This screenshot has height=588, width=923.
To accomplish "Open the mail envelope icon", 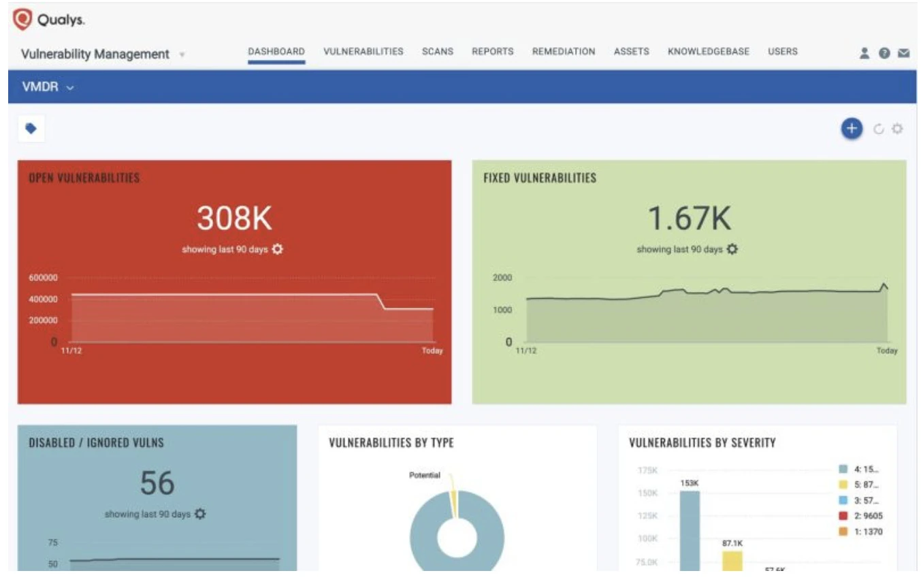I will pyautogui.click(x=904, y=52).
